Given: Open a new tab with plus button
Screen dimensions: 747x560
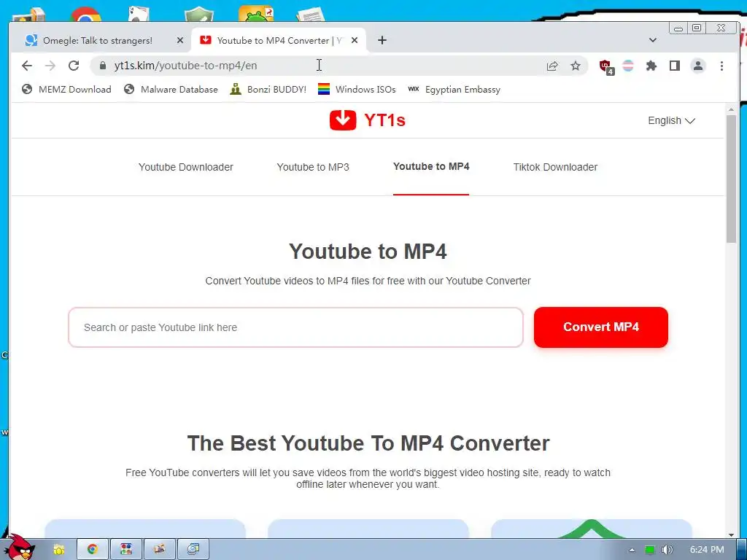Looking at the screenshot, I should pyautogui.click(x=382, y=41).
